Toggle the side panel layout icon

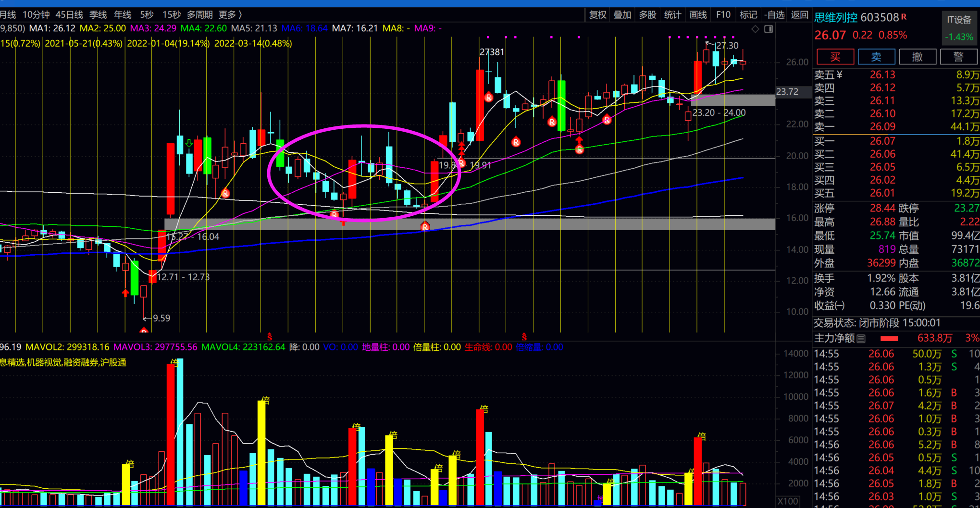click(769, 29)
